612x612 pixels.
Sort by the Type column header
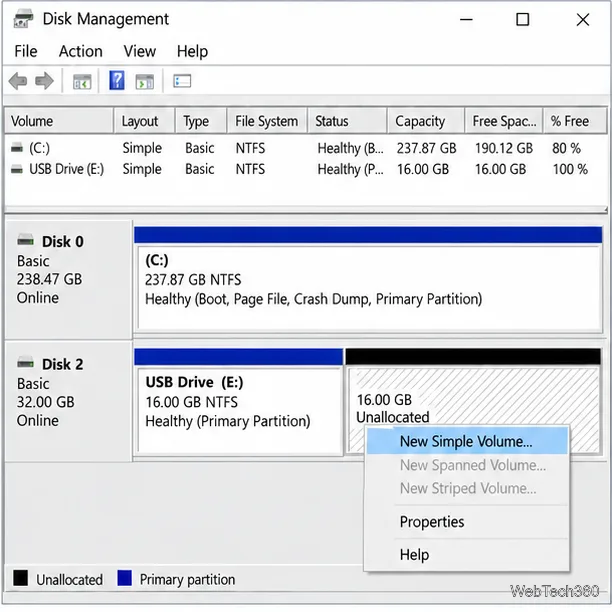pos(201,121)
